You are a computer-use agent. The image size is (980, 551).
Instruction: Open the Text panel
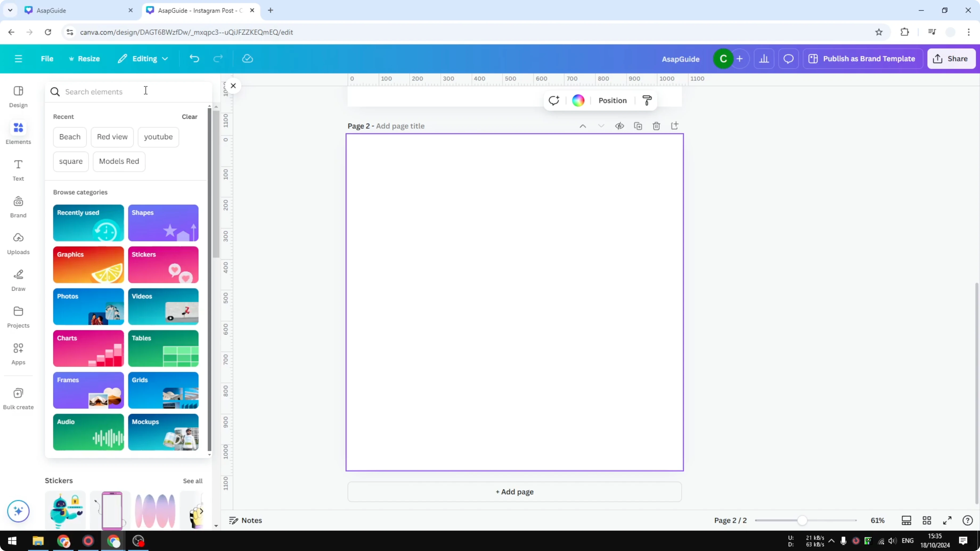(18, 170)
